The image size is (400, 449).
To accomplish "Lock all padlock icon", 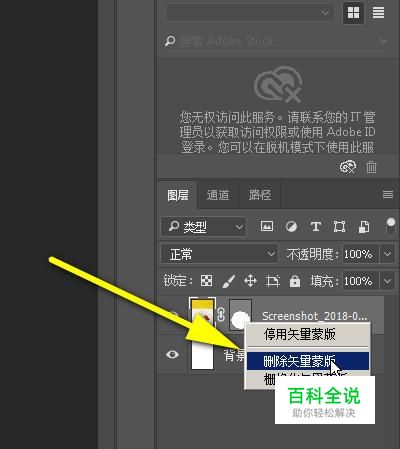I will [x=295, y=281].
